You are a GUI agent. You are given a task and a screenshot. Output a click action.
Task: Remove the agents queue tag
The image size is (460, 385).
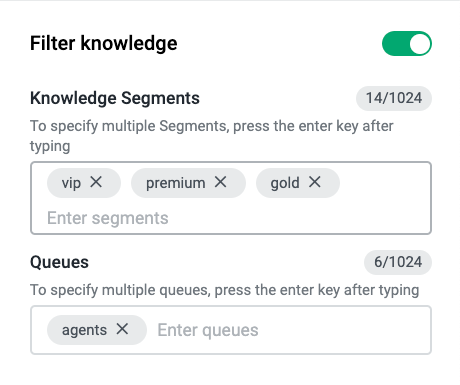pyautogui.click(x=122, y=329)
